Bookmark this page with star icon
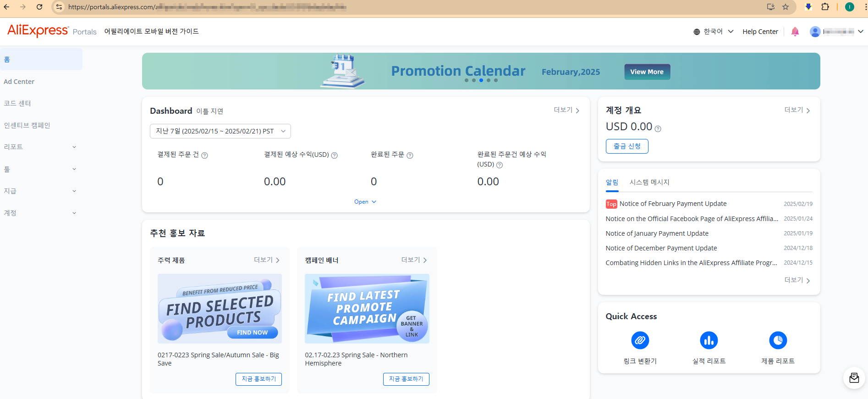Viewport: 868px width, 399px height. click(x=786, y=7)
